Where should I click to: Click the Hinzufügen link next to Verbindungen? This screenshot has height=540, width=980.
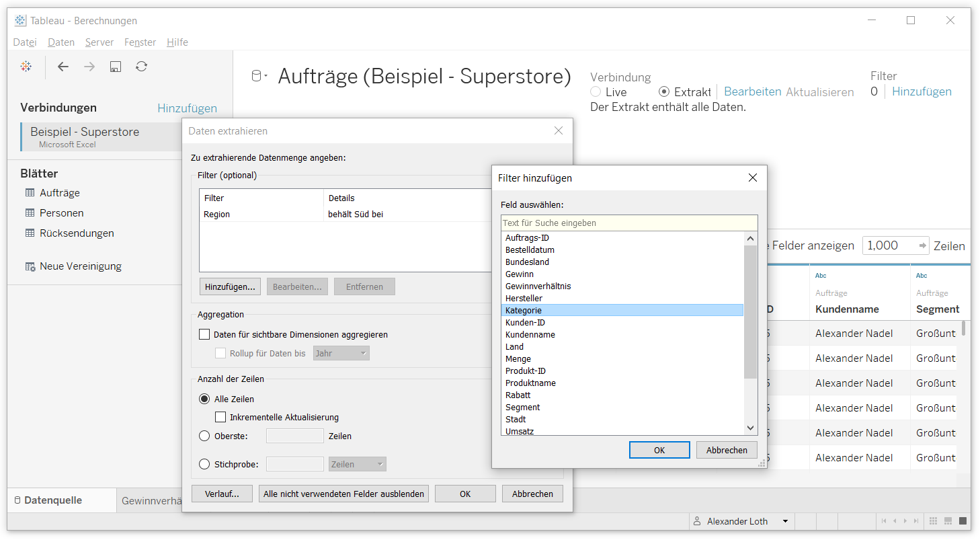click(x=187, y=108)
